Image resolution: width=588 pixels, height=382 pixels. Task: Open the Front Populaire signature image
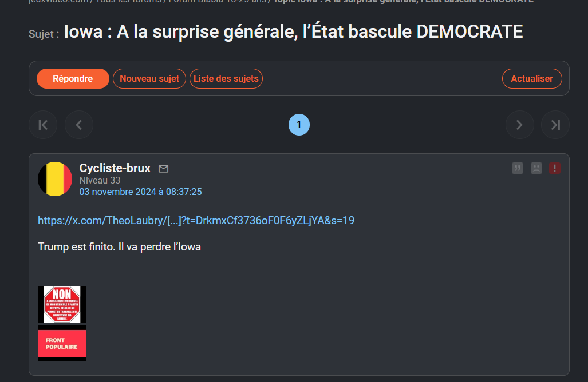pyautogui.click(x=62, y=344)
